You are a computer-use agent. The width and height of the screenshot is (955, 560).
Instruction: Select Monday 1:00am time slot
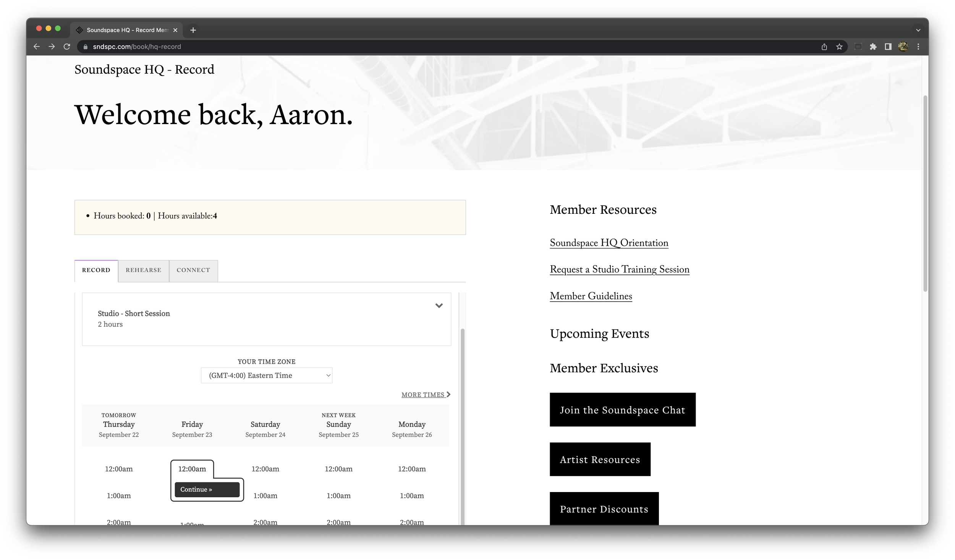pyautogui.click(x=412, y=496)
